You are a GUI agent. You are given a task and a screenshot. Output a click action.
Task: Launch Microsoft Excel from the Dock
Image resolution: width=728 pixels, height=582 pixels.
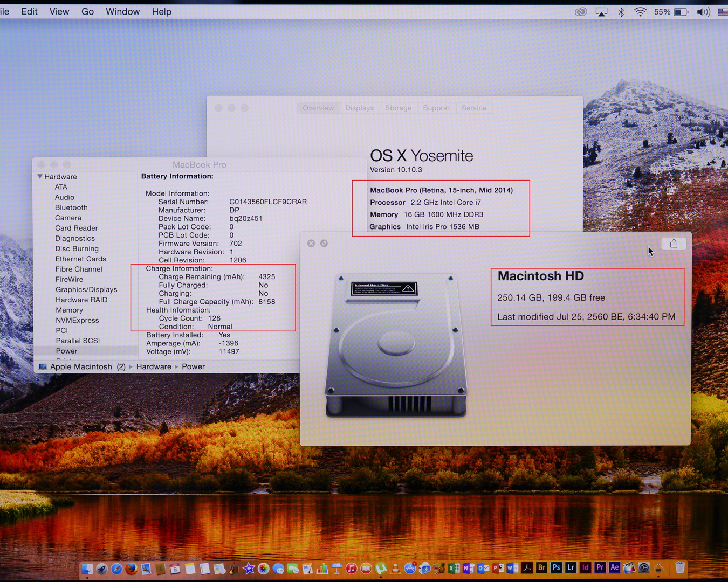point(454,568)
